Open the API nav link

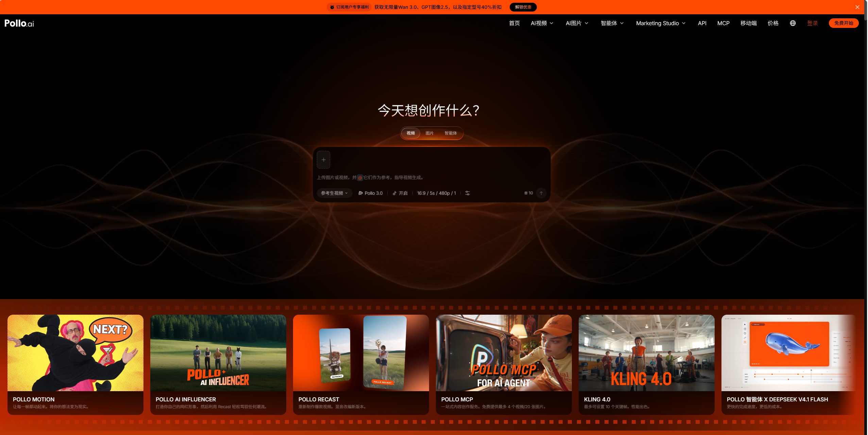702,23
